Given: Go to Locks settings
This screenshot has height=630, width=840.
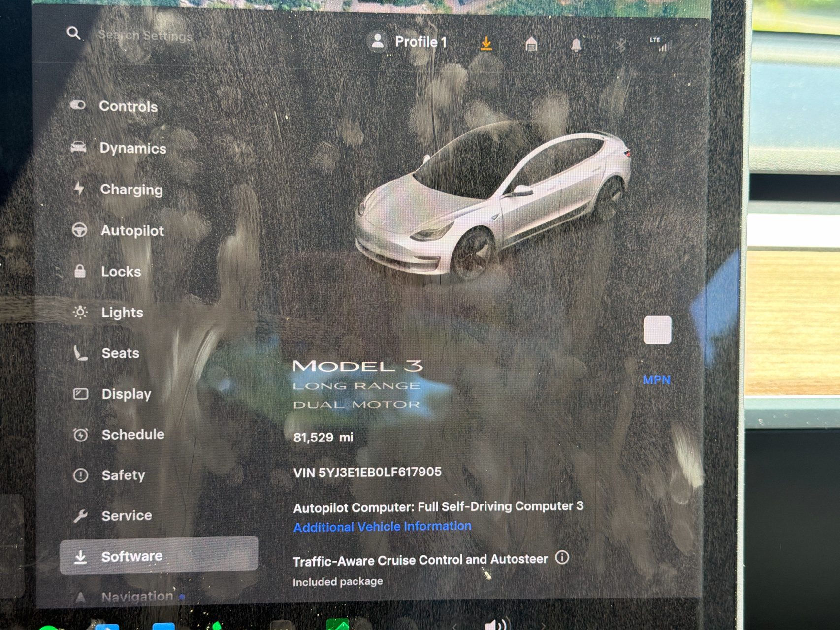Looking at the screenshot, I should click(107, 271).
